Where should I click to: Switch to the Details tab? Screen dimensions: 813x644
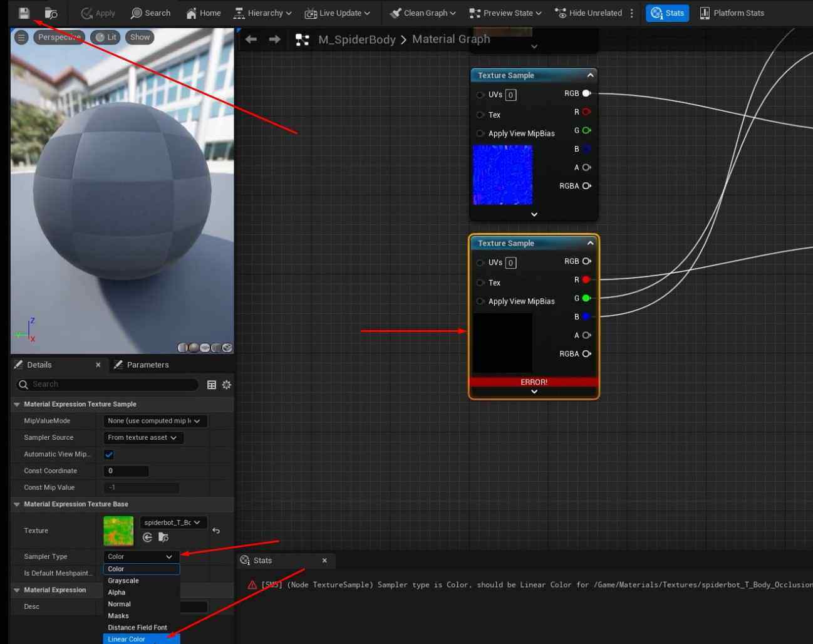pyautogui.click(x=39, y=365)
